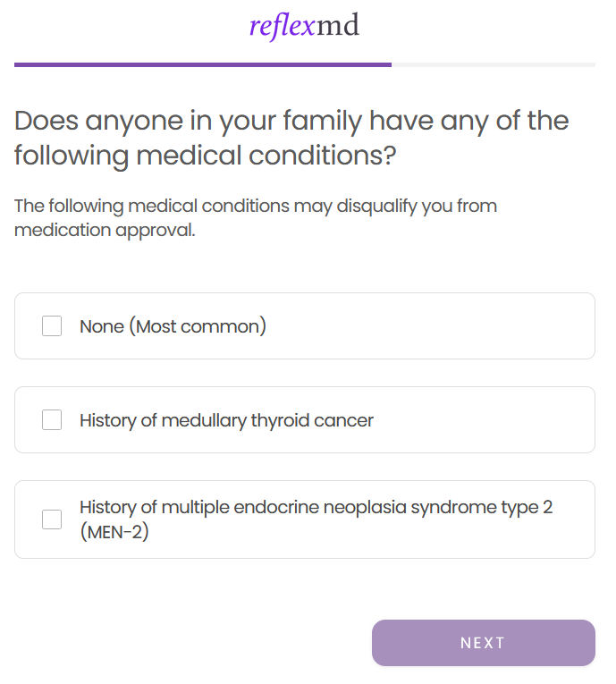Click "History of medullary thyroid cancer" label

tap(226, 420)
